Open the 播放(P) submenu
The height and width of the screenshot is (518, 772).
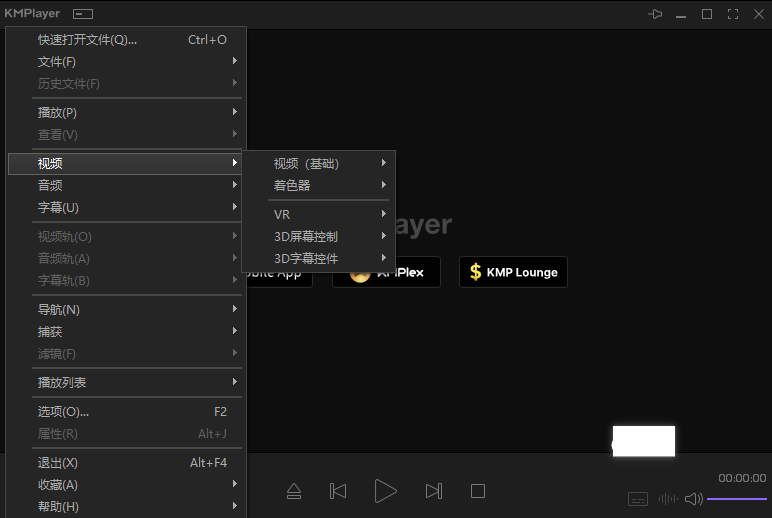click(126, 113)
